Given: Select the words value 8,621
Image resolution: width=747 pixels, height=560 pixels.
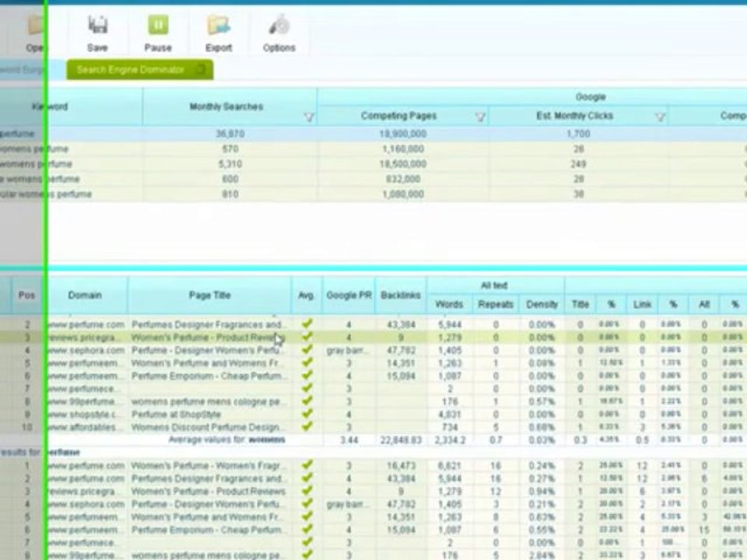Looking at the screenshot, I should [x=450, y=466].
